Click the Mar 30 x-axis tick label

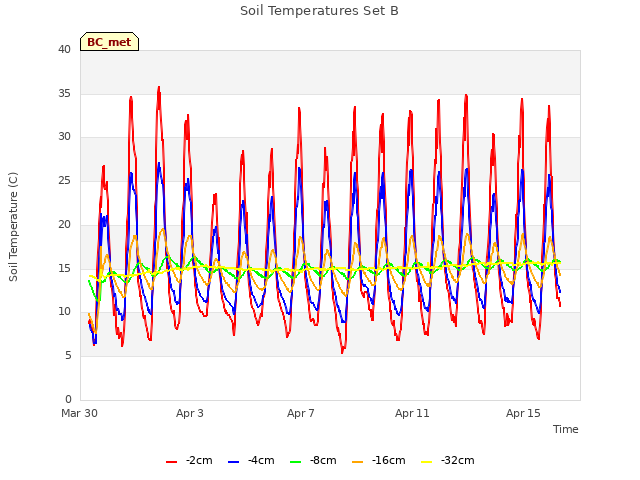coord(80,413)
